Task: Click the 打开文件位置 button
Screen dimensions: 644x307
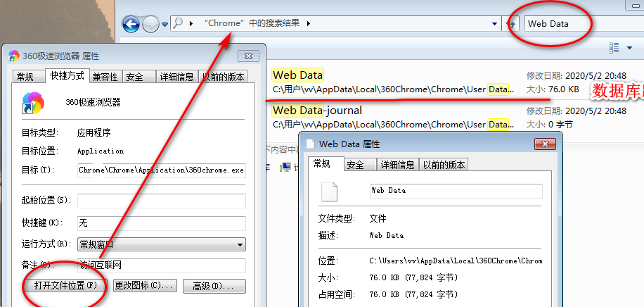Action: pos(65,286)
